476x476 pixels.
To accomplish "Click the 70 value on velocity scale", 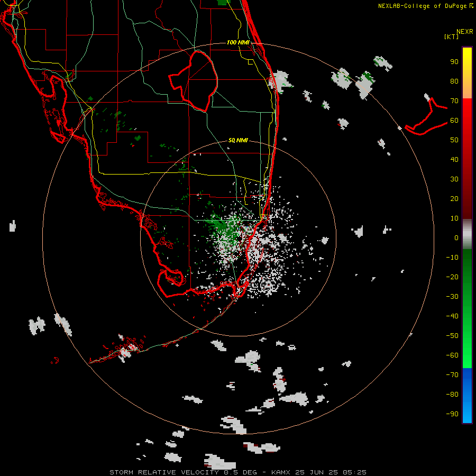I will pyautogui.click(x=454, y=101).
